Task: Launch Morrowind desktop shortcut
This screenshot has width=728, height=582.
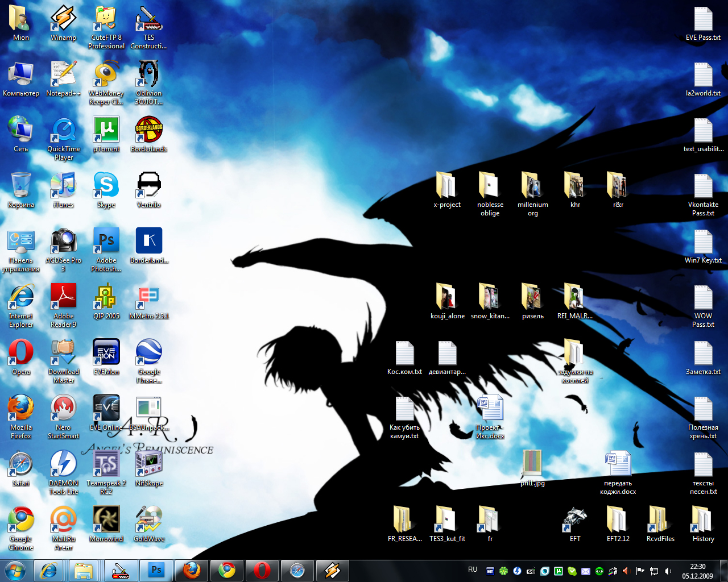Action: tap(106, 524)
